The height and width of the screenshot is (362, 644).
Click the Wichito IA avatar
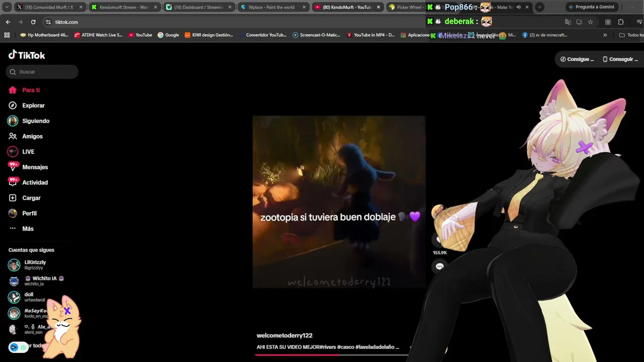coord(14,281)
